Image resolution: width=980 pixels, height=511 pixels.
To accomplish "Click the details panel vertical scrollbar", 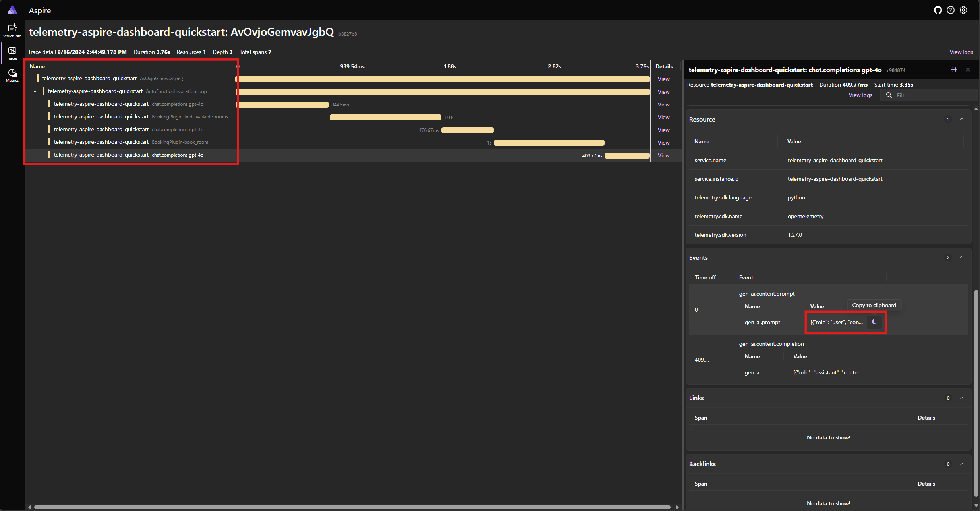I will pyautogui.click(x=976, y=393).
